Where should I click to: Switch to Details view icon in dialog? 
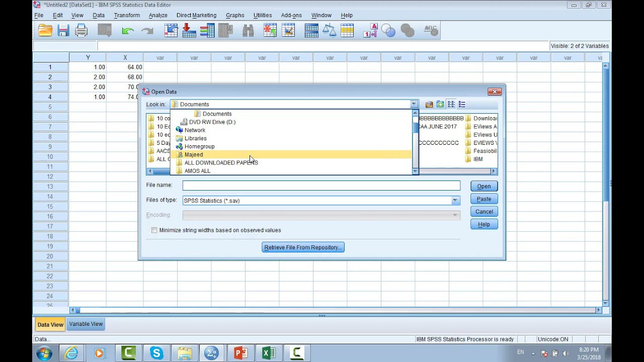click(462, 105)
